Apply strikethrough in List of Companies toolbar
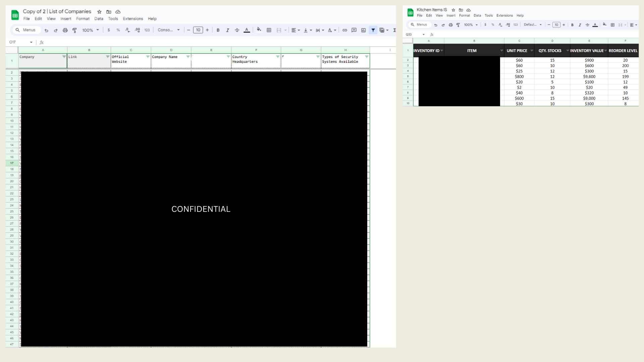 click(237, 30)
